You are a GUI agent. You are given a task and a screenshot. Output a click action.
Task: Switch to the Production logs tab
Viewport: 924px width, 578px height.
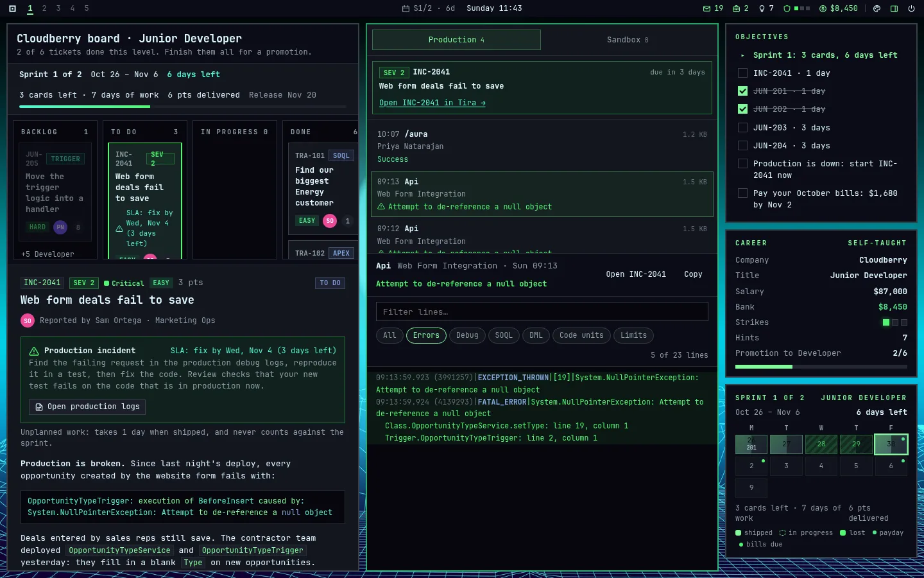click(456, 40)
